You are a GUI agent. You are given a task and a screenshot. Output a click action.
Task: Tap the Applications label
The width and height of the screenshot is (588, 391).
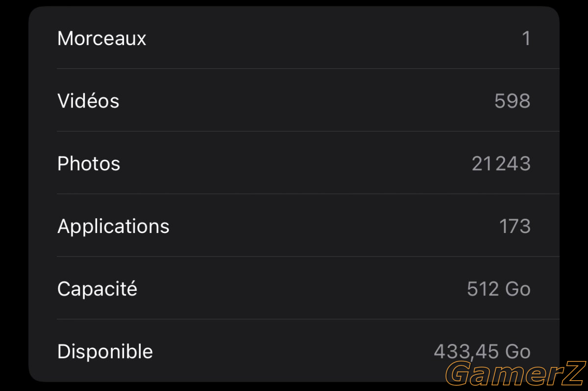point(113,226)
